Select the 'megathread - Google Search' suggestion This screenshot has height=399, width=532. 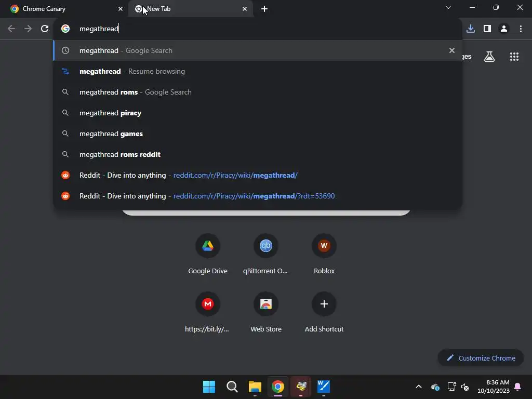258,50
